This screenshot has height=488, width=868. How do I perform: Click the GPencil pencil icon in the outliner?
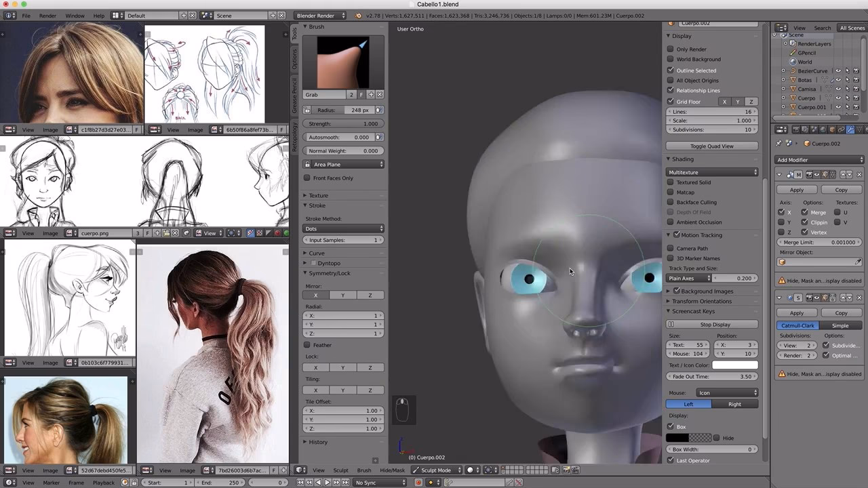[x=793, y=54]
